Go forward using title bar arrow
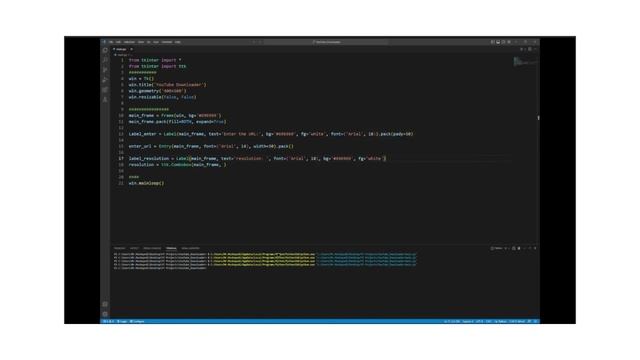The height and width of the screenshot is (360, 640). click(260, 42)
